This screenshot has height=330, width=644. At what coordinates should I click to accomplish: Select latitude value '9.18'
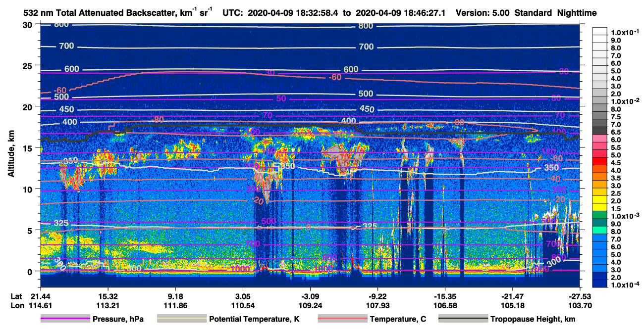(175, 296)
